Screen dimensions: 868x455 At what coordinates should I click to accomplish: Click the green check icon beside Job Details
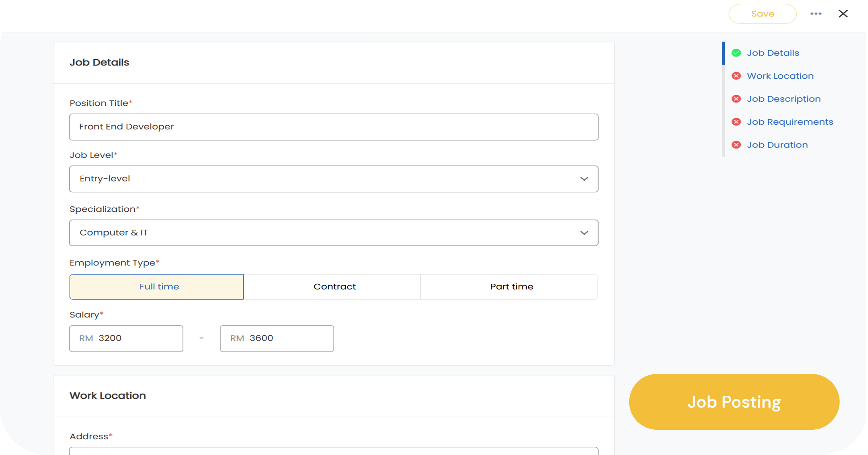pos(736,53)
